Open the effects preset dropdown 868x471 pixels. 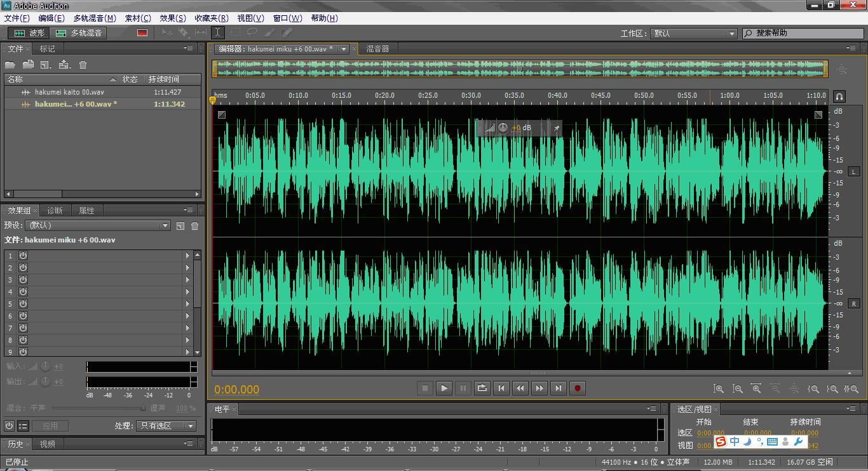pos(98,225)
